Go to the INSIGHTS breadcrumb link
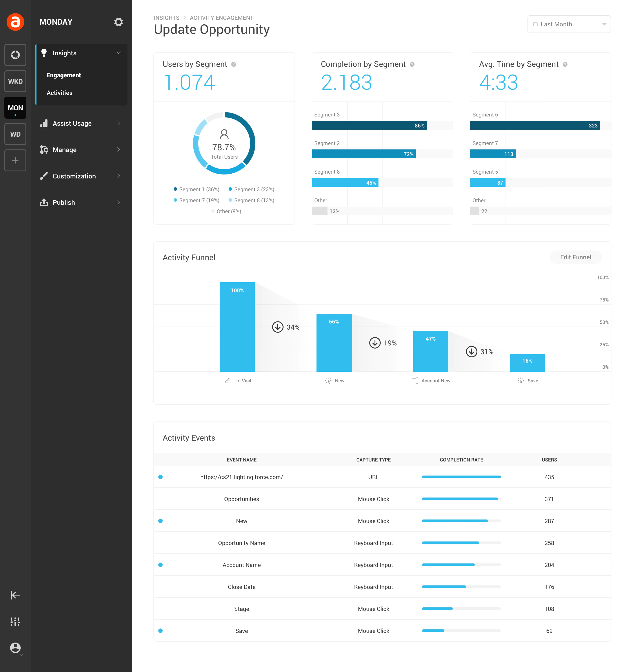The width and height of the screenshot is (633, 672). point(167,18)
